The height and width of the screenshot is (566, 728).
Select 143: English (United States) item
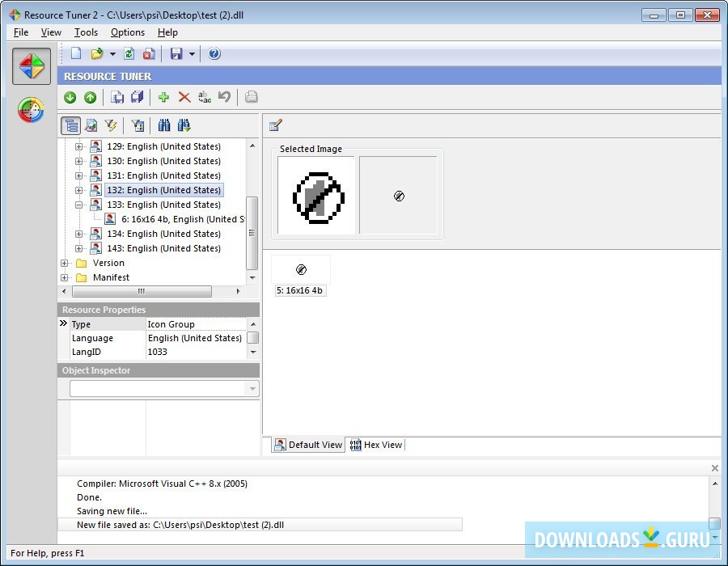(164, 249)
